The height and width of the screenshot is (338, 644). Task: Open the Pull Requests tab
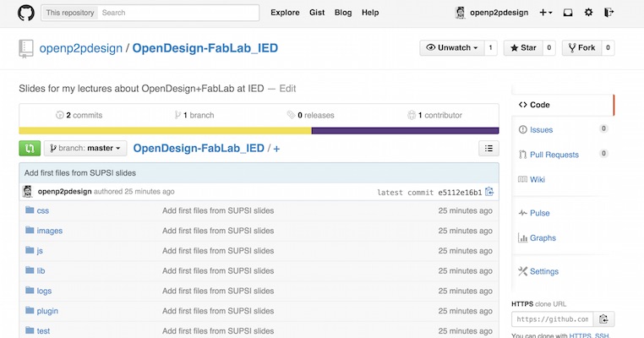coord(554,155)
